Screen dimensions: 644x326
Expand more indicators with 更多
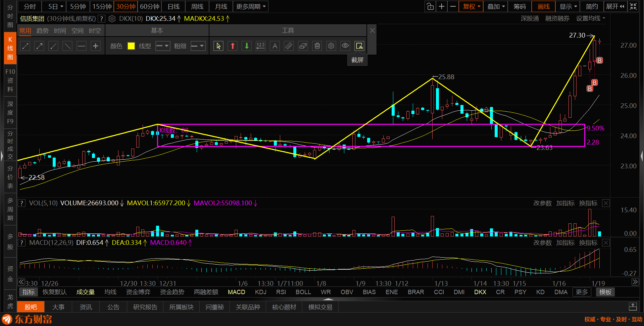click(x=582, y=292)
